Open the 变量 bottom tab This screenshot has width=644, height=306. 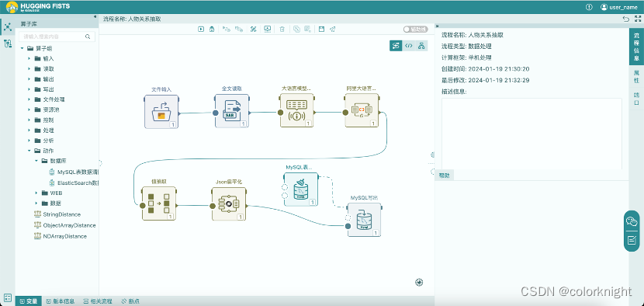pyautogui.click(x=29, y=301)
